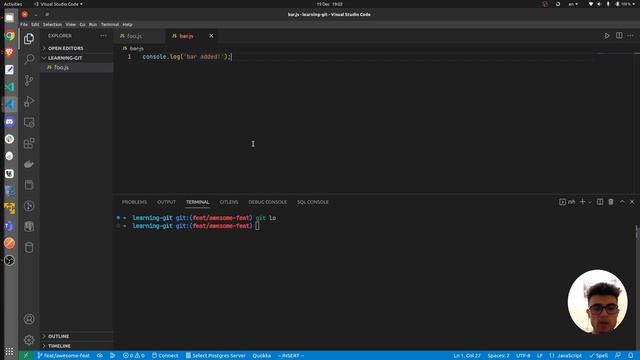Click Select Postgres Server in status bar
This screenshot has width=640, height=360.
pos(216,356)
